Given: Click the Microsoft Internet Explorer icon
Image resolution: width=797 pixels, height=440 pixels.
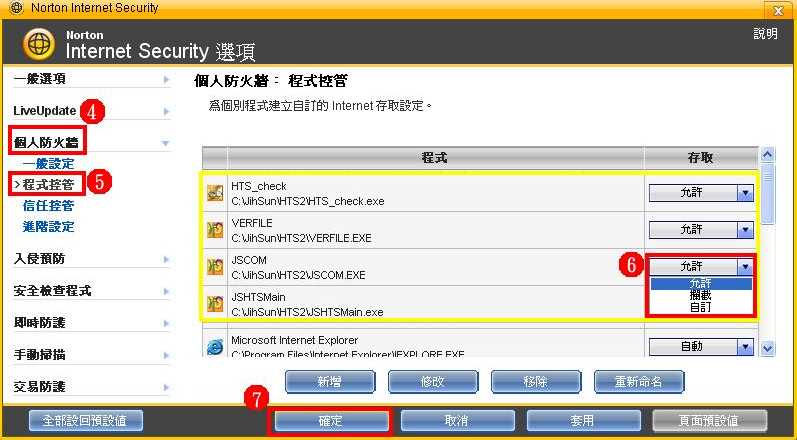Looking at the screenshot, I should [214, 347].
